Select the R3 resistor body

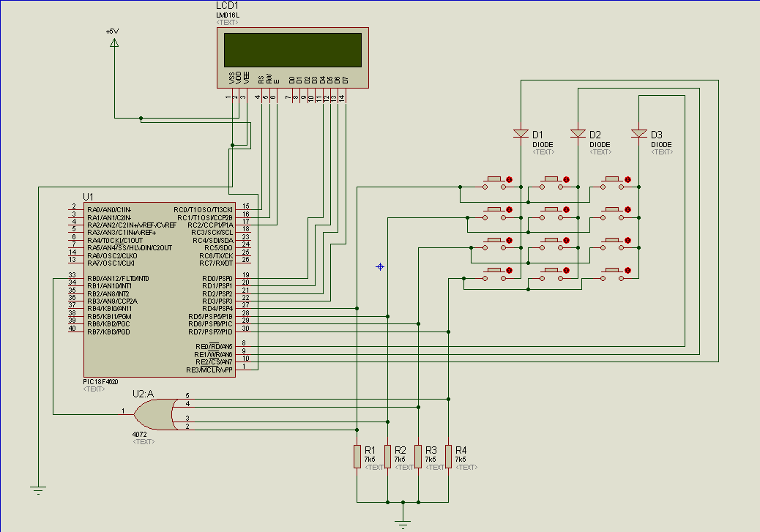pyautogui.click(x=418, y=457)
